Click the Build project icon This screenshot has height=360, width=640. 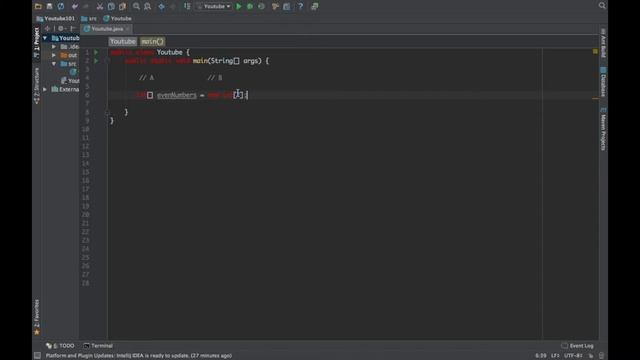point(187,6)
